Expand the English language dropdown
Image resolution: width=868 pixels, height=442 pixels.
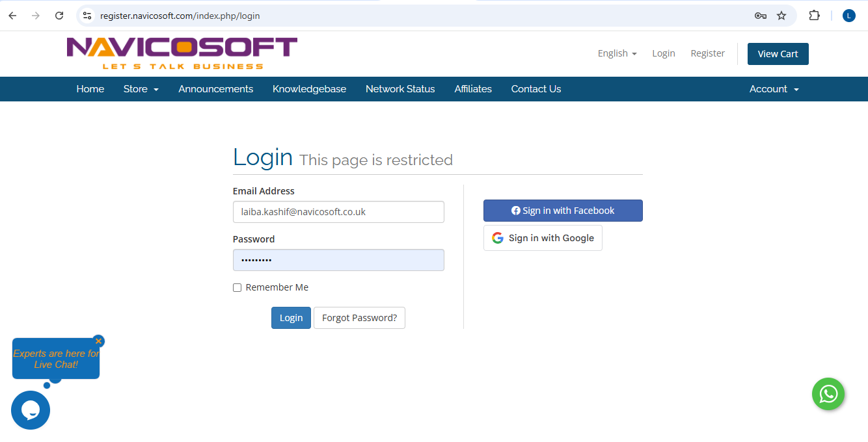coord(617,53)
